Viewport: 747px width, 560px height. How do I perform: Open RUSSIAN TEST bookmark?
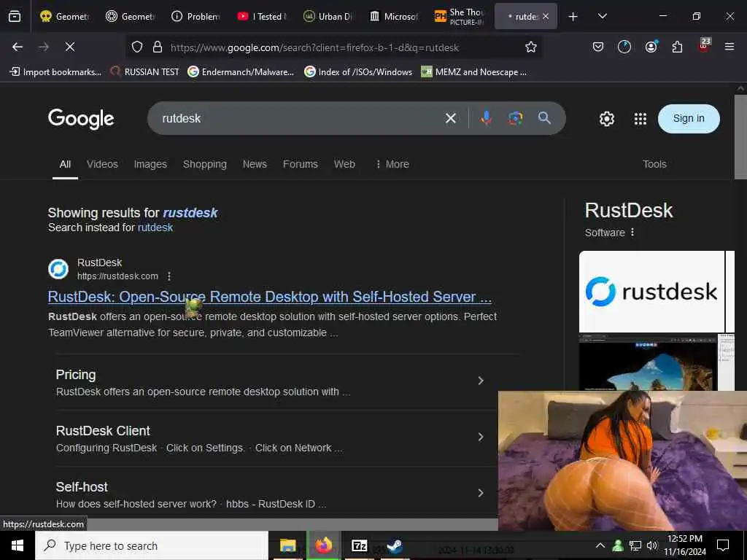tap(145, 72)
